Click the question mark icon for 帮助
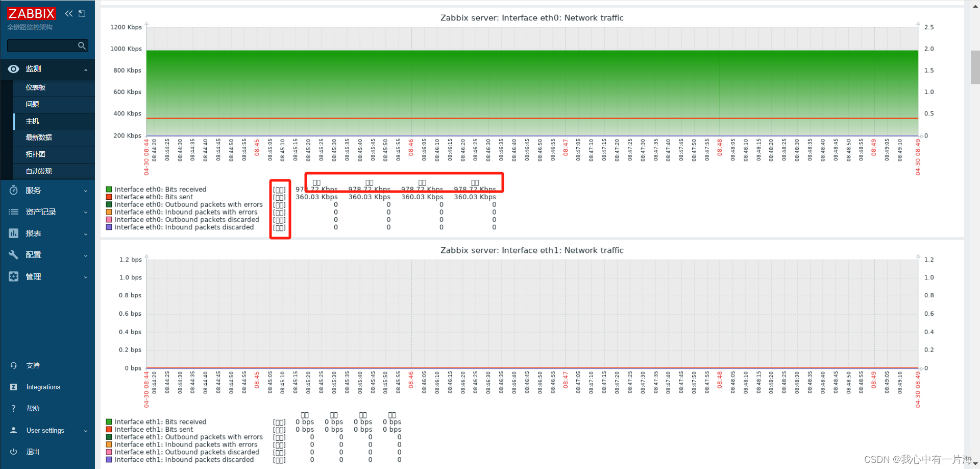Screen dimensions: 980x469 14,409
